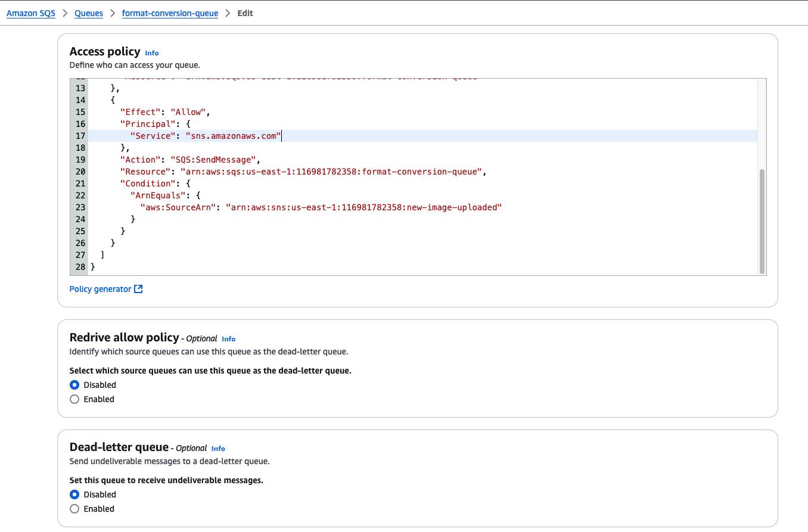Click the new-image-uploaded SourceArn value
This screenshot has width=808, height=532.
(364, 207)
